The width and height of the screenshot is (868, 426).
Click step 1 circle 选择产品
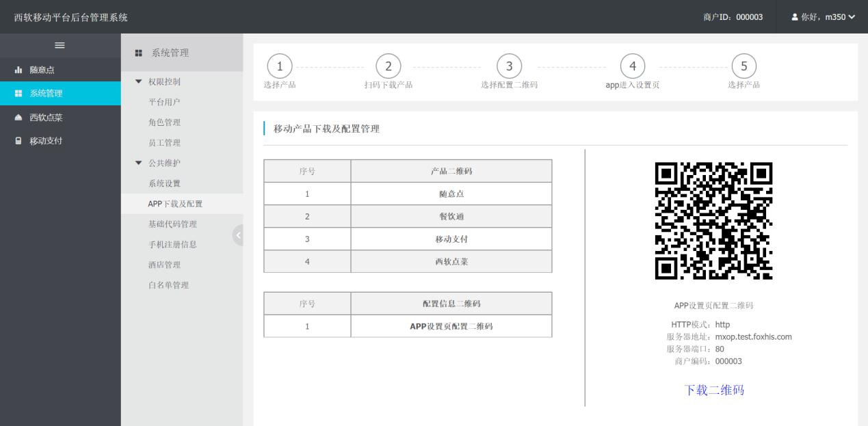tap(279, 66)
